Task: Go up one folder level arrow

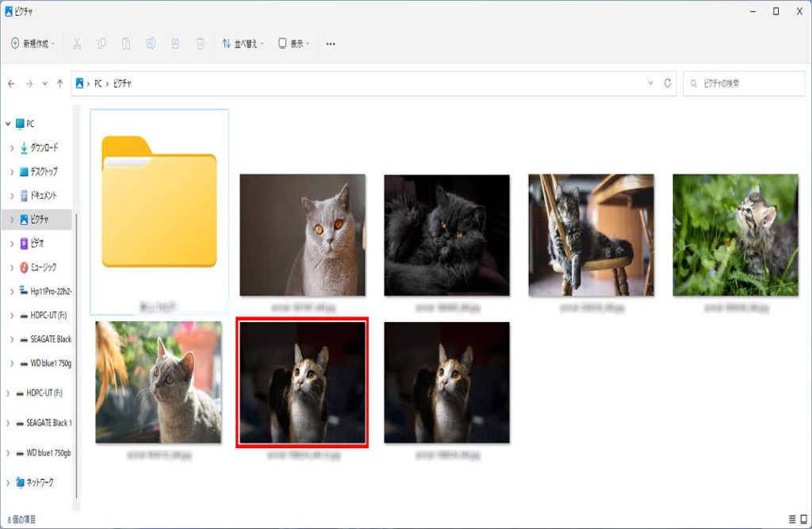Action: point(60,83)
